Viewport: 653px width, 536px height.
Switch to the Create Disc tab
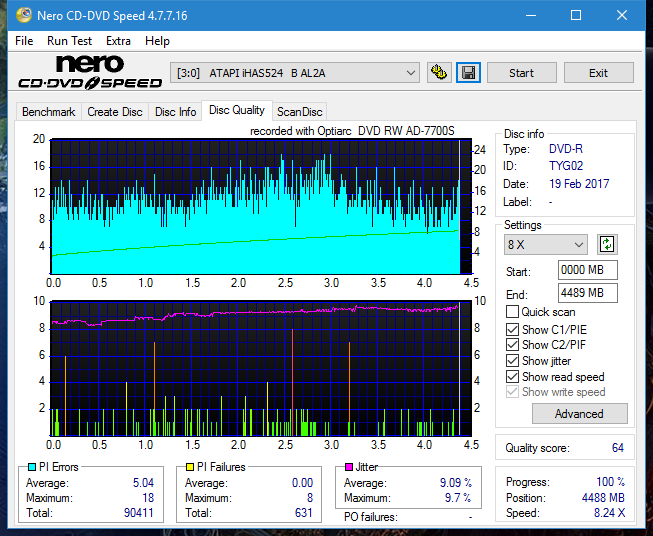[x=115, y=112]
